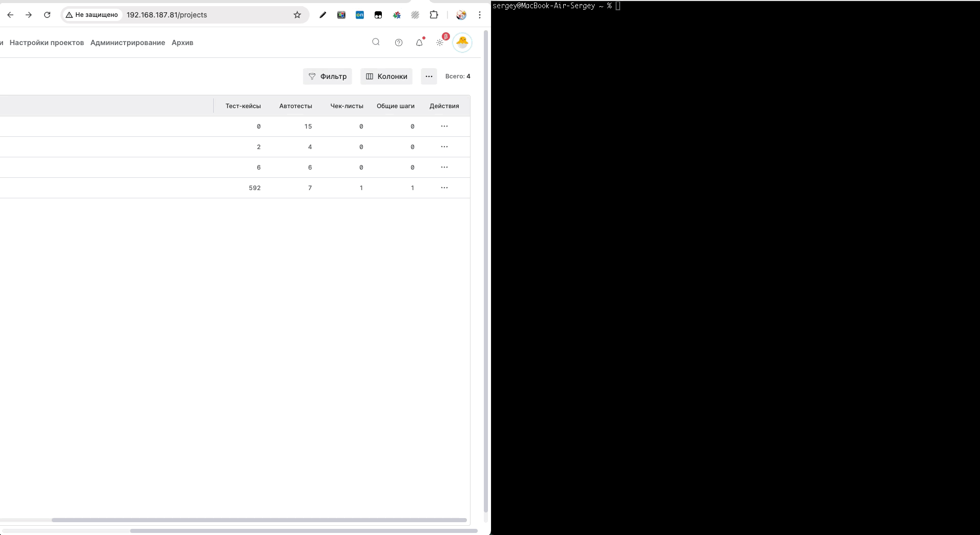Image resolution: width=980 pixels, height=535 pixels.
Task: Open the Колонки columns selector
Action: (386, 76)
